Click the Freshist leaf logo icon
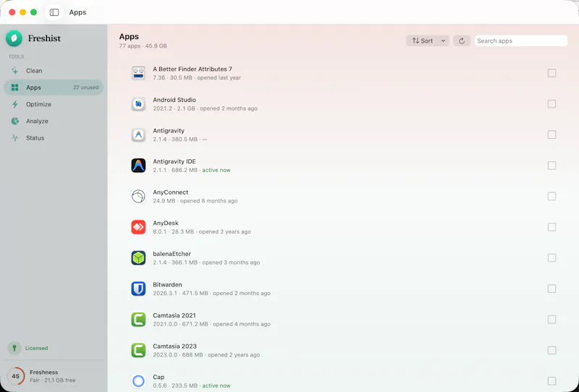Screen dimensions: 579x392 pos(14,38)
